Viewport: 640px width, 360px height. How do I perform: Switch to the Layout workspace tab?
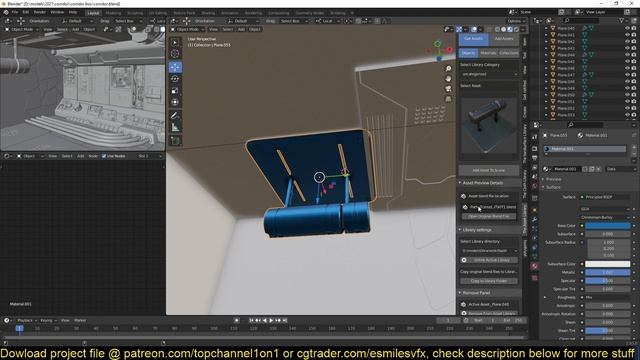[93, 13]
